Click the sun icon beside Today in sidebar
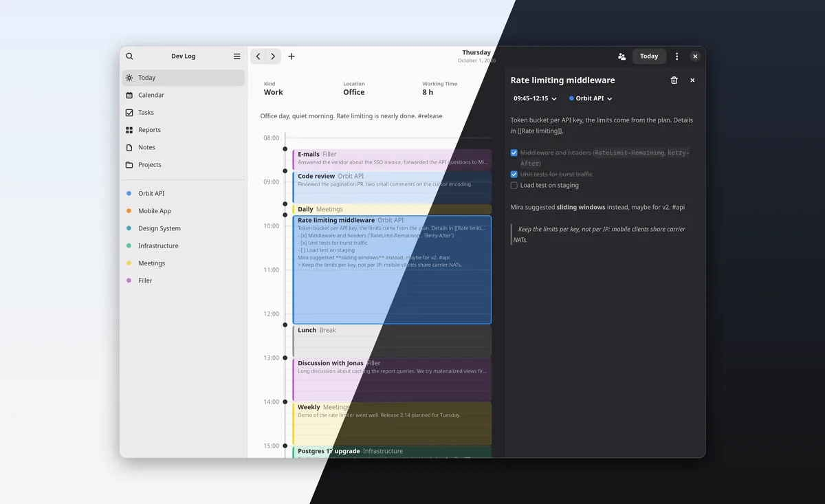This screenshot has height=504, width=825. [x=129, y=78]
